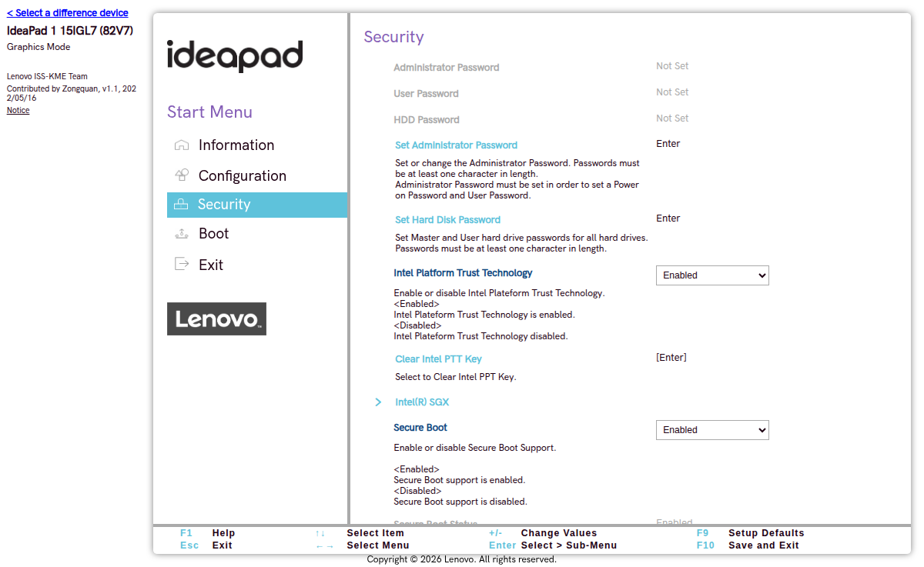The height and width of the screenshot is (567, 924).
Task: Click the Esc Exit shortcut
Action: click(x=206, y=545)
